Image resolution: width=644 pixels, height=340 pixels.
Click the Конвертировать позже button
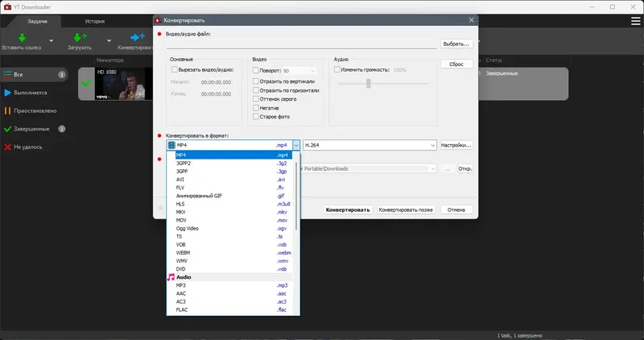coord(406,209)
